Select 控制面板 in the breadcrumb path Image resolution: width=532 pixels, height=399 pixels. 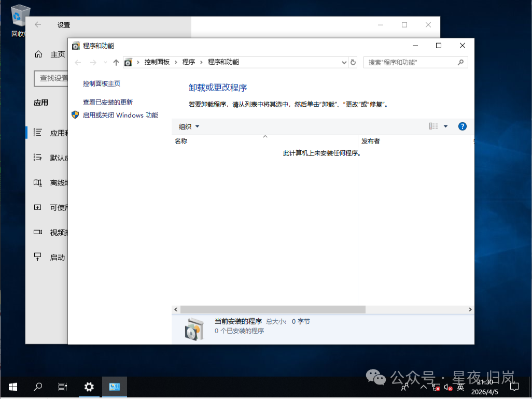(x=157, y=62)
